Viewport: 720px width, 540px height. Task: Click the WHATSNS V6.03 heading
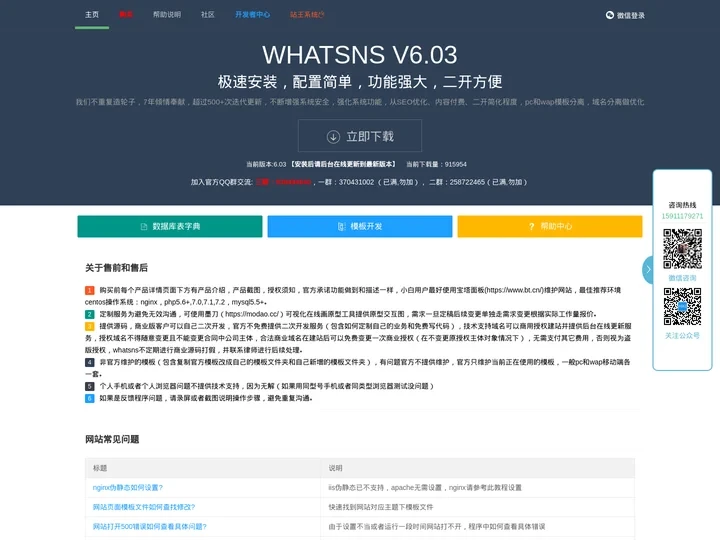[360, 55]
